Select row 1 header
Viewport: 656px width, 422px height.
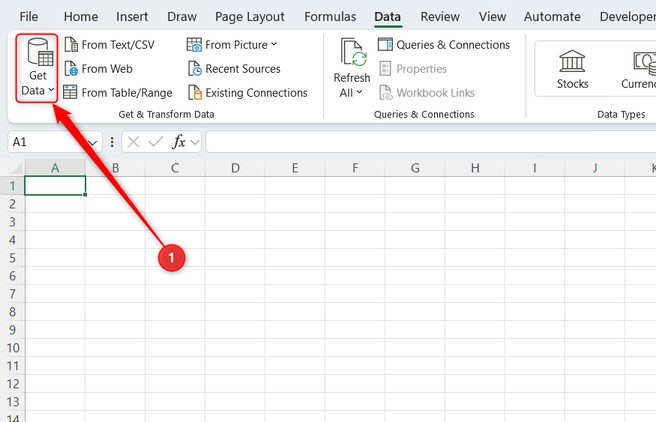pos(13,186)
